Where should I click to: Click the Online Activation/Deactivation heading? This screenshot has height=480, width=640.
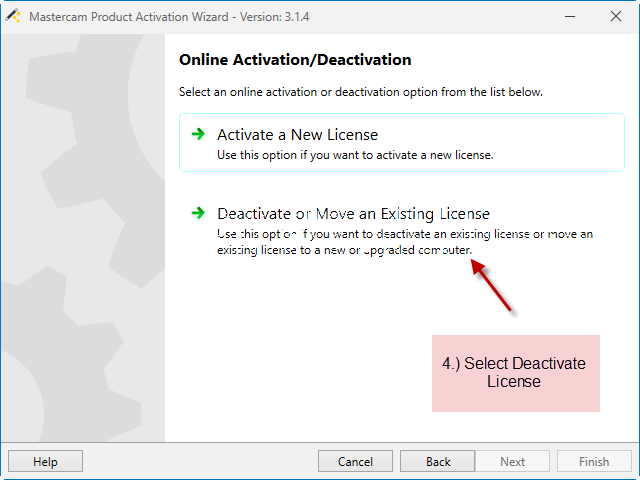295,60
